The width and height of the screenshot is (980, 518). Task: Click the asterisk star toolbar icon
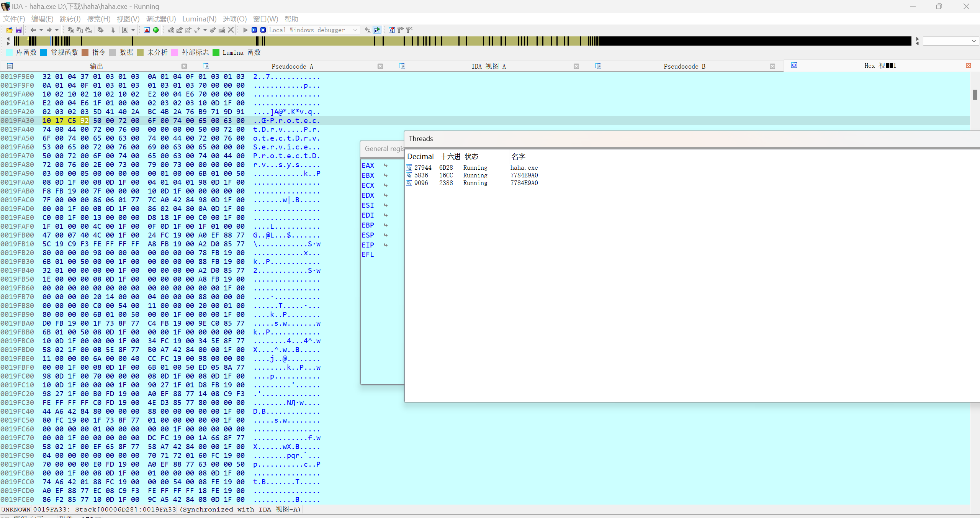(213, 30)
